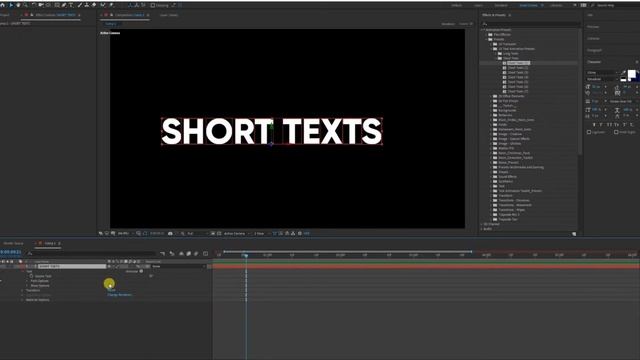Click the white fill color swatch
Viewport: 640px width, 360px height.
(x=631, y=74)
